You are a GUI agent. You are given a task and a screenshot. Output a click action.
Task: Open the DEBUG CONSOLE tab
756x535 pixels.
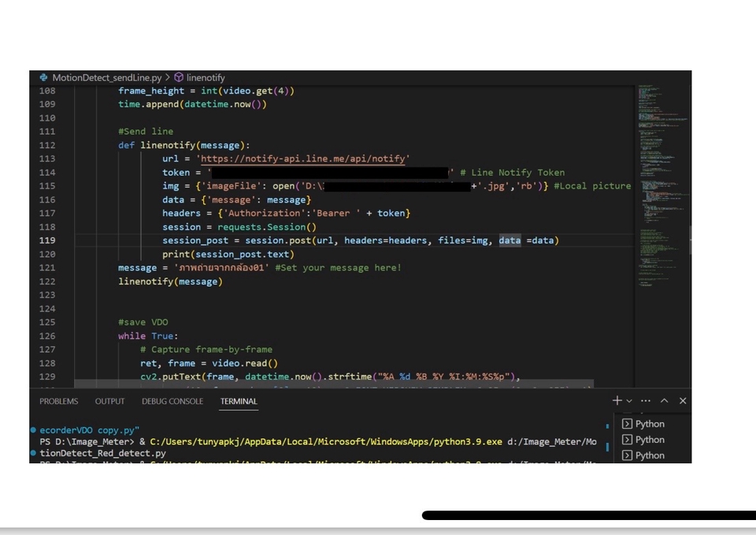click(172, 401)
